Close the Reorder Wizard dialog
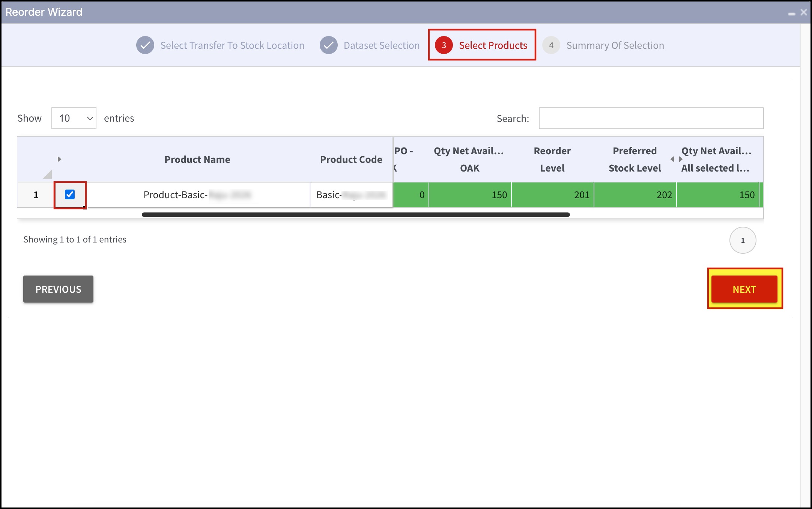Viewport: 812px width, 509px height. 803,12
